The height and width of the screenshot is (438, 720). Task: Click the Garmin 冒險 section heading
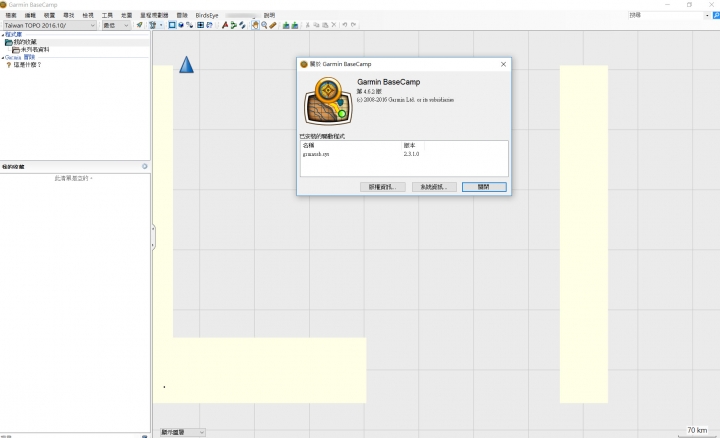pyautogui.click(x=20, y=58)
